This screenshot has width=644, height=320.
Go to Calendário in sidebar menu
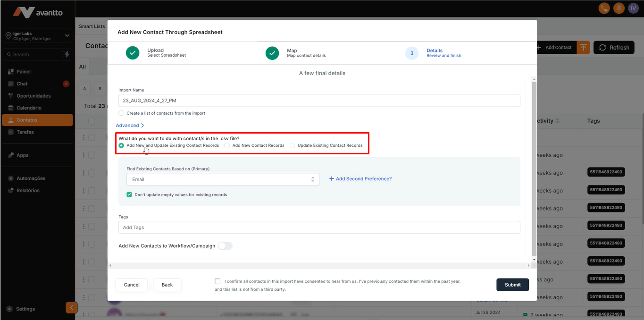click(29, 108)
